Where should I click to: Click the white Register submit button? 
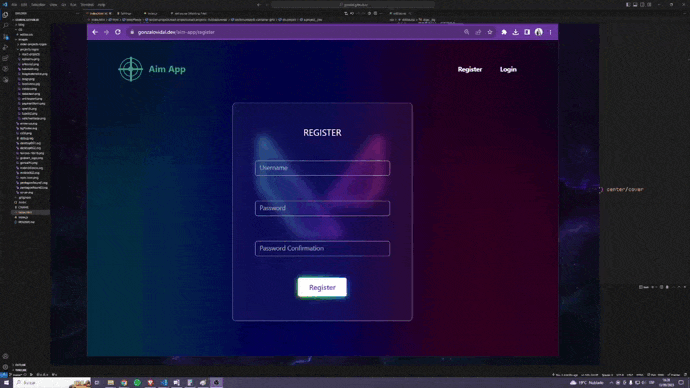pos(322,287)
